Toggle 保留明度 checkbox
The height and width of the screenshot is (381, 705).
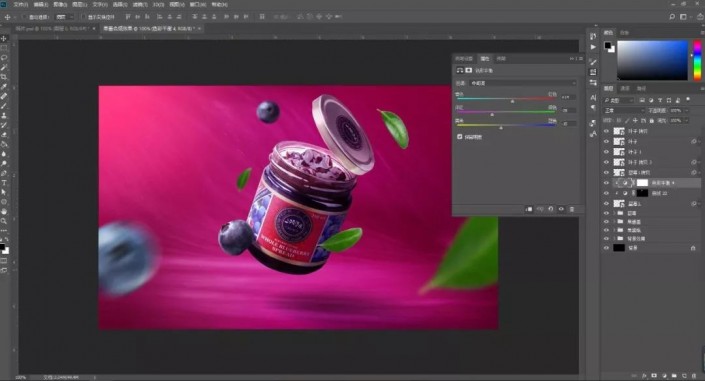click(460, 137)
